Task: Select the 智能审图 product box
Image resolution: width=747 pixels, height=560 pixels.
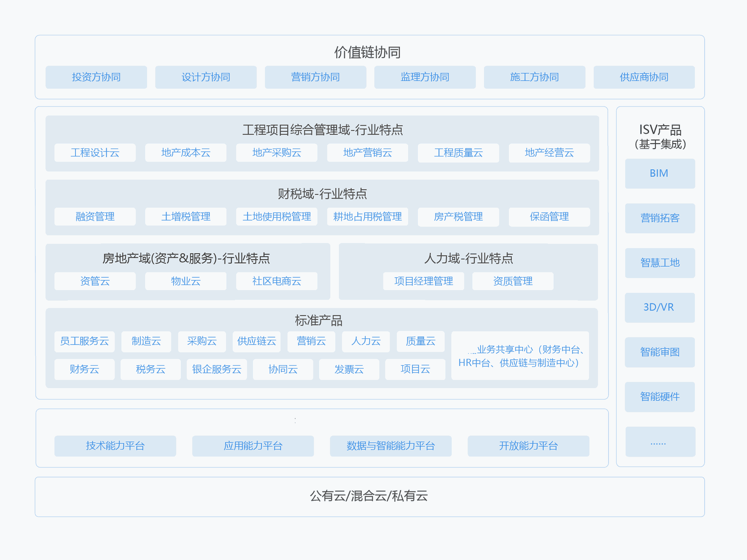Action: pyautogui.click(x=660, y=352)
